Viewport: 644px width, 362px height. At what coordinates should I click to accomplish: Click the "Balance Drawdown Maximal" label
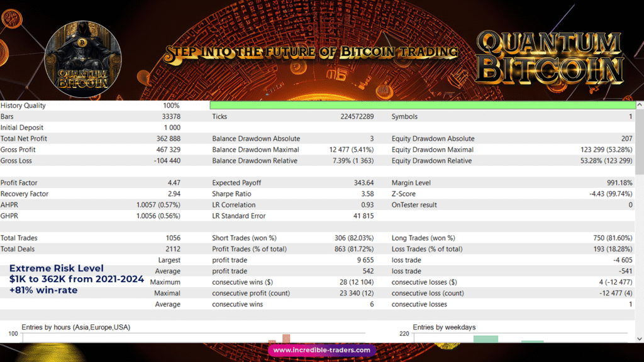point(255,150)
